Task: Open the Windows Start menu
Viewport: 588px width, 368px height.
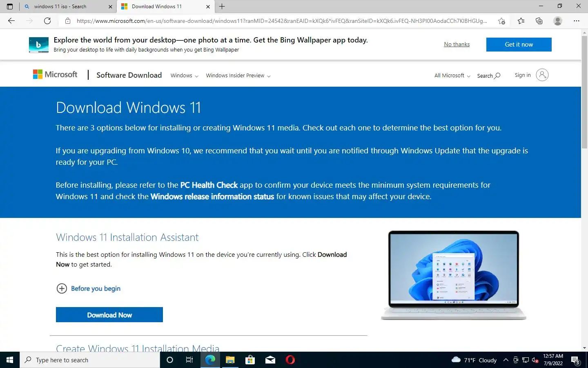Action: click(x=10, y=360)
